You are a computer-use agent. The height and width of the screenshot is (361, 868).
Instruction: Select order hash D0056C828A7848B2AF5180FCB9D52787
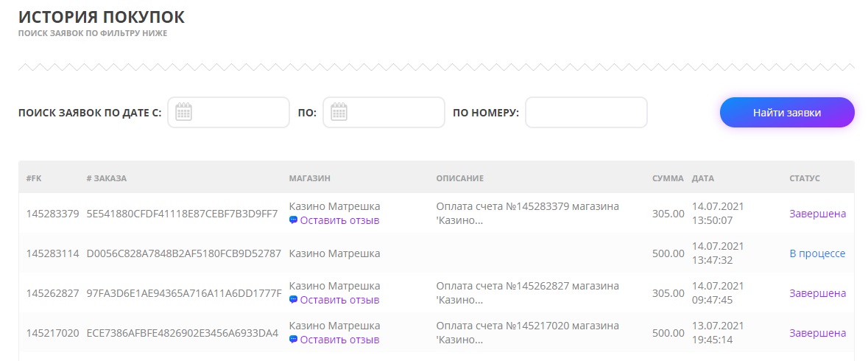pyautogui.click(x=183, y=253)
